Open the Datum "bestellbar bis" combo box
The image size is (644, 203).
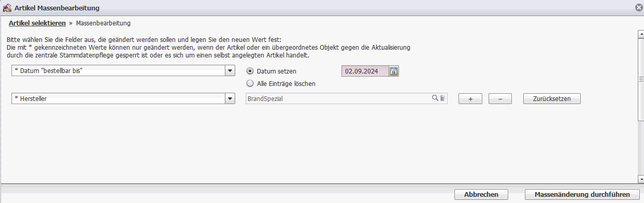(x=123, y=71)
